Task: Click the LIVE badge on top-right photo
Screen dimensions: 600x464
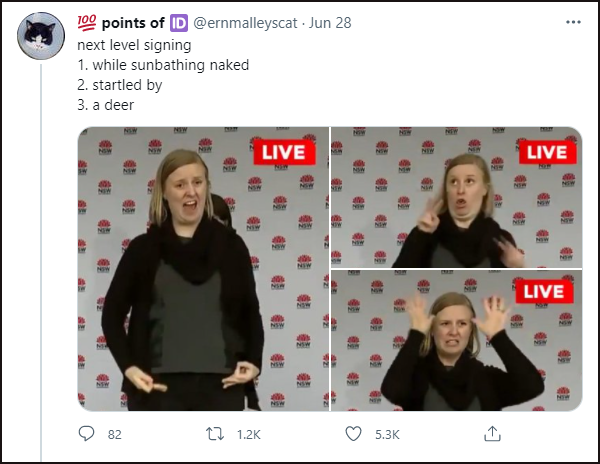Action: (546, 152)
